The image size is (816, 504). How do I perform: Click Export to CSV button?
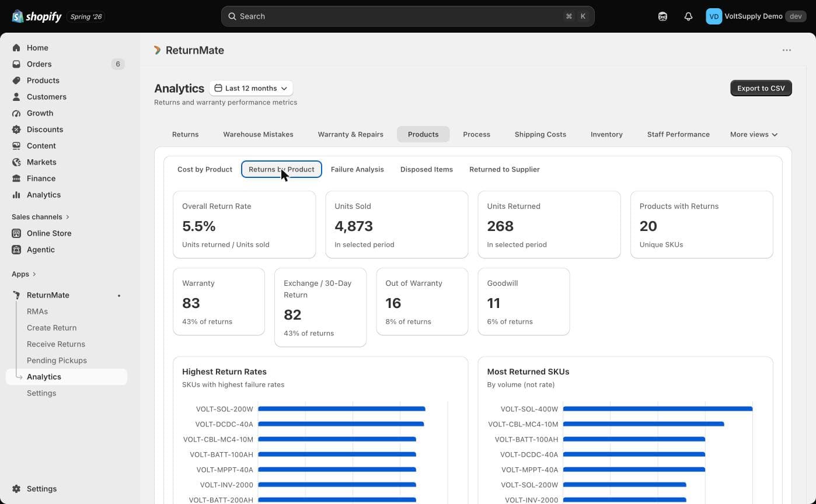[761, 88]
